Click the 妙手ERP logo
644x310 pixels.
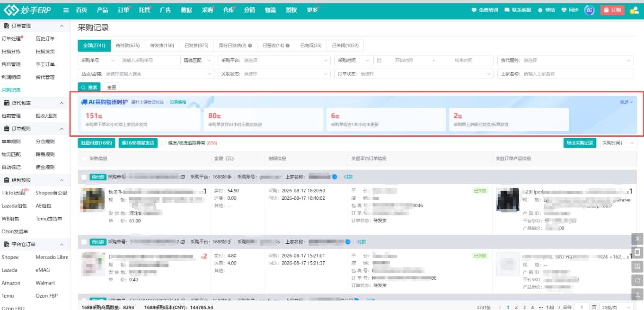(27, 9)
